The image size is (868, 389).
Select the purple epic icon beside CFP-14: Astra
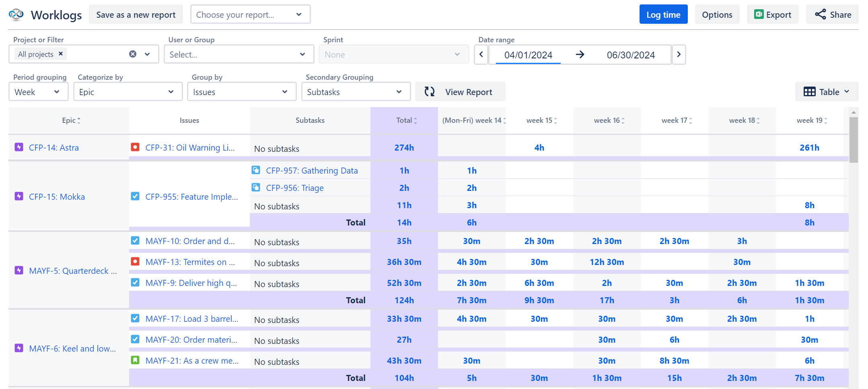(x=19, y=147)
